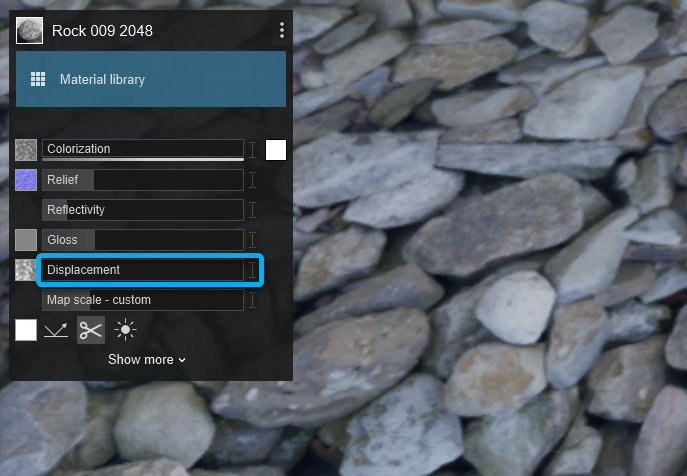Image resolution: width=687 pixels, height=476 pixels.
Task: Toggle the scissors cutout icon
Action: click(x=91, y=330)
